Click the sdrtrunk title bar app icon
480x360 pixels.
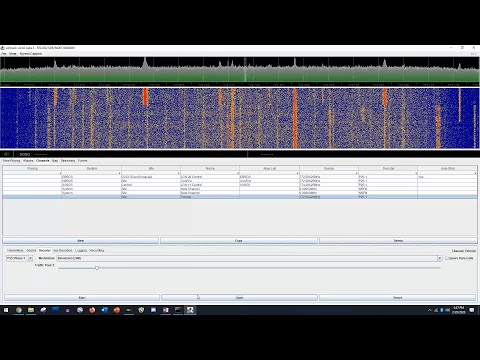3,48
